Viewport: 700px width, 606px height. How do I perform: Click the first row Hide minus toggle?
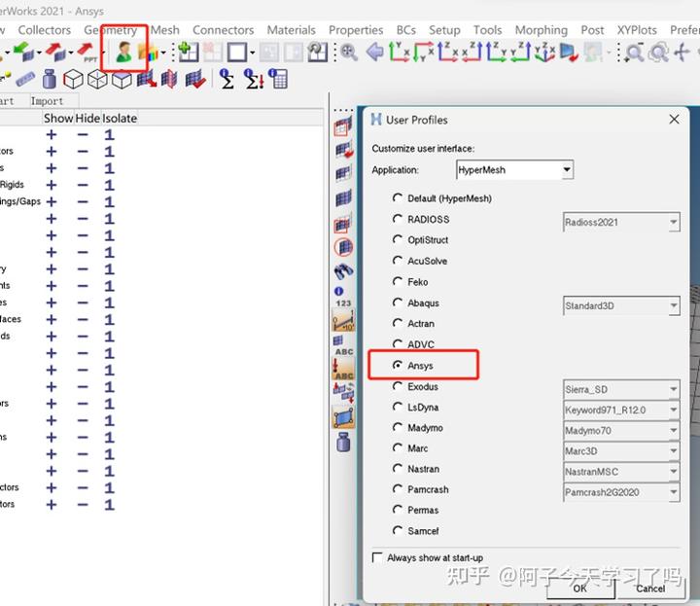(83, 134)
